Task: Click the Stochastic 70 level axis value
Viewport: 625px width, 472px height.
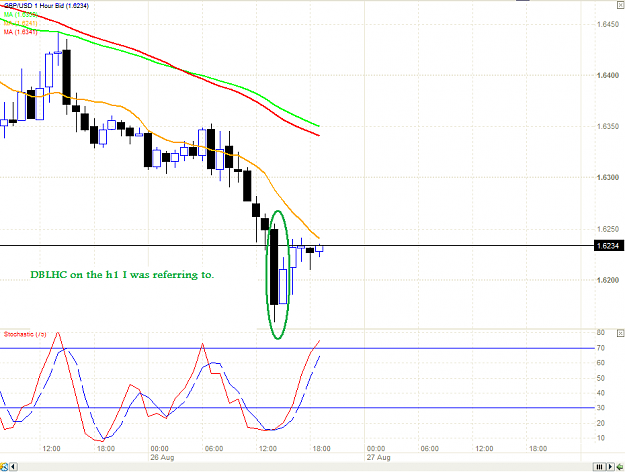Action: (x=601, y=348)
